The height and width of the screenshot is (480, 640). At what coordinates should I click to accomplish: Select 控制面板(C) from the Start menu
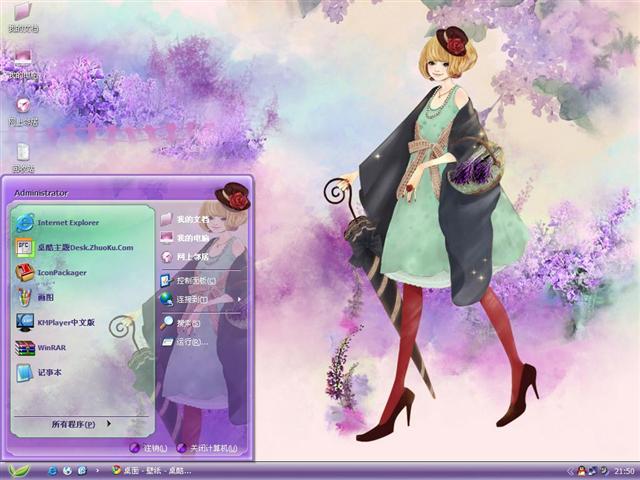click(x=195, y=281)
